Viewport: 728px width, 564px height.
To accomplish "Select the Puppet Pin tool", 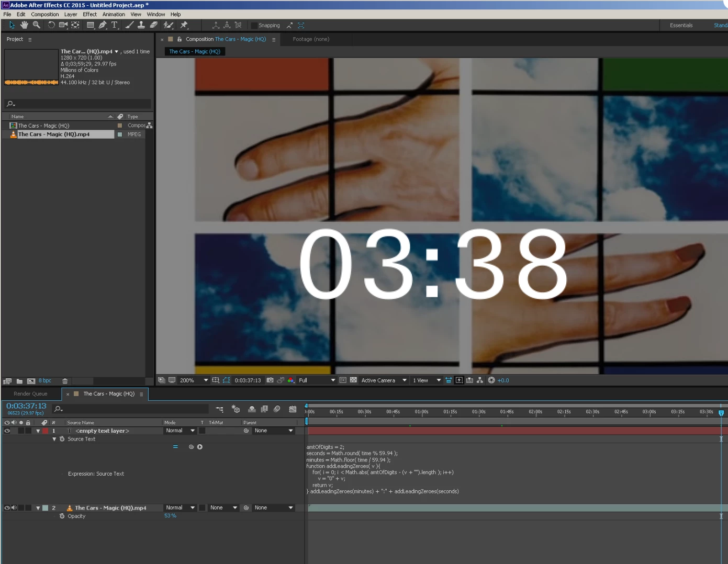I will [184, 25].
